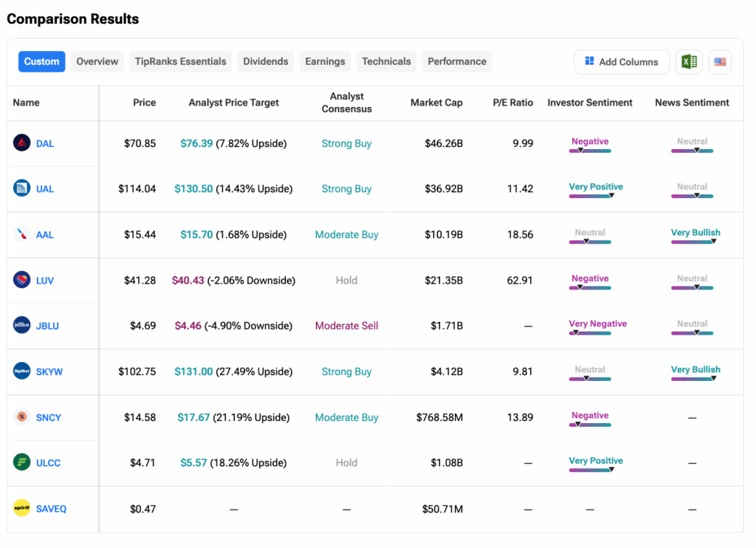
Task: Click the United Airlines logo icon
Action: click(22, 188)
